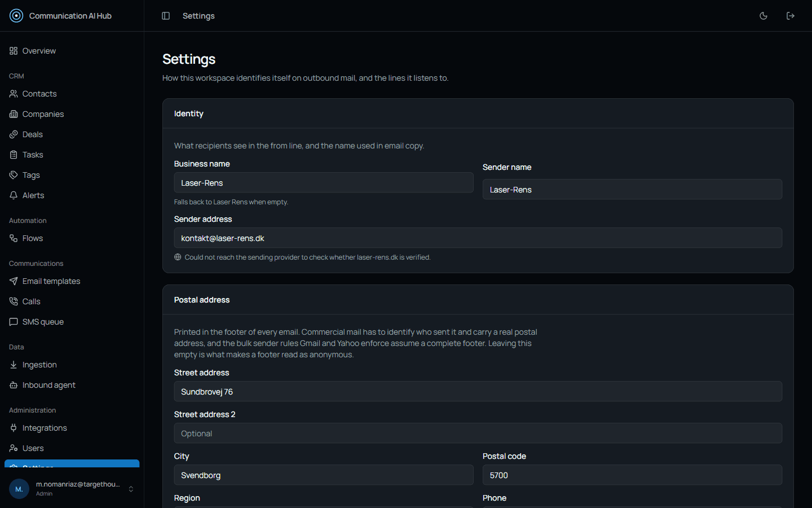Open Companies via its building icon

coord(14,114)
